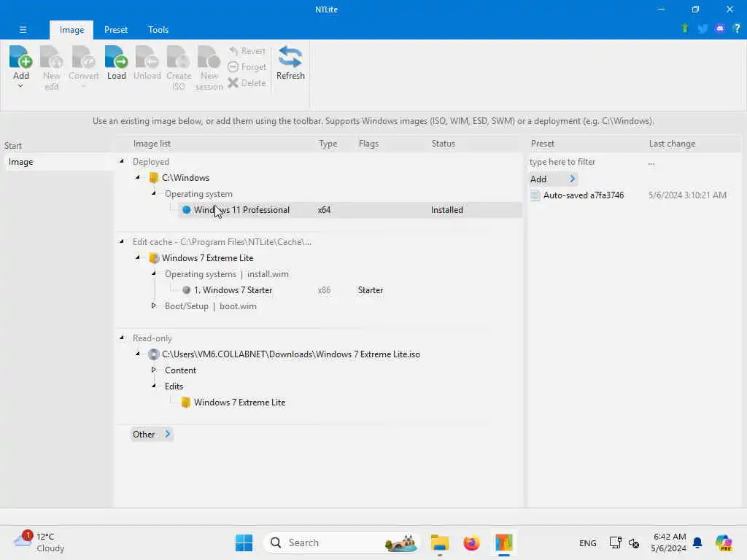Click the gray dot beside Windows 7 Starter
This screenshot has height=560, width=747.
click(x=186, y=290)
